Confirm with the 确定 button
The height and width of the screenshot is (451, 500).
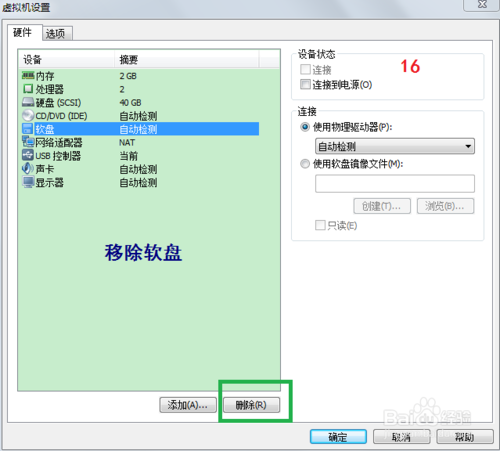338,436
